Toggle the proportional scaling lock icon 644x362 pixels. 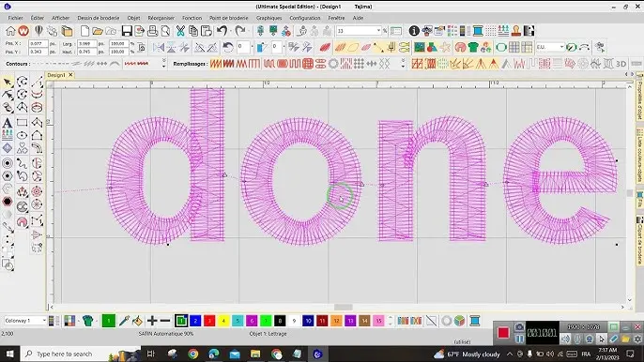coord(142,48)
